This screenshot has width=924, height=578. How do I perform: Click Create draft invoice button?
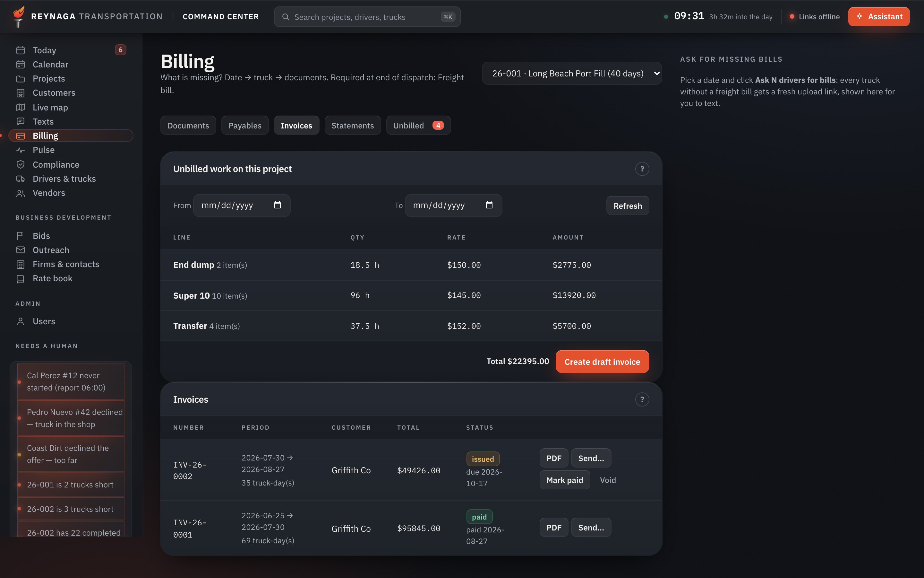pyautogui.click(x=602, y=362)
